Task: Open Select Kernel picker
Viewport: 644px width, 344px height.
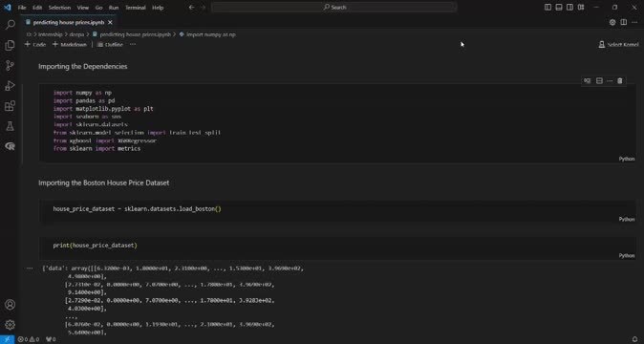Action: point(618,44)
